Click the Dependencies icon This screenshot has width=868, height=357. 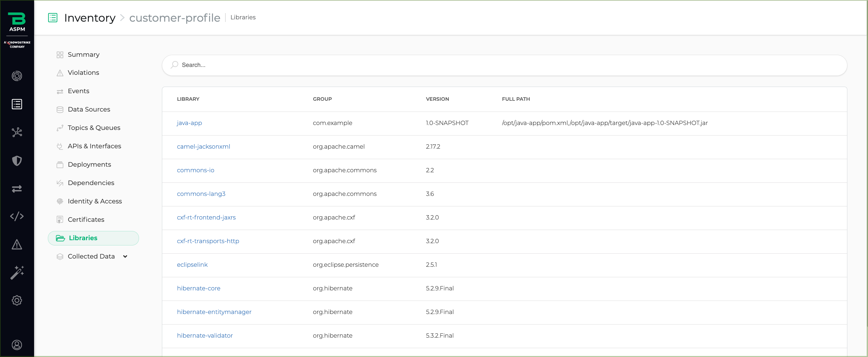(60, 183)
